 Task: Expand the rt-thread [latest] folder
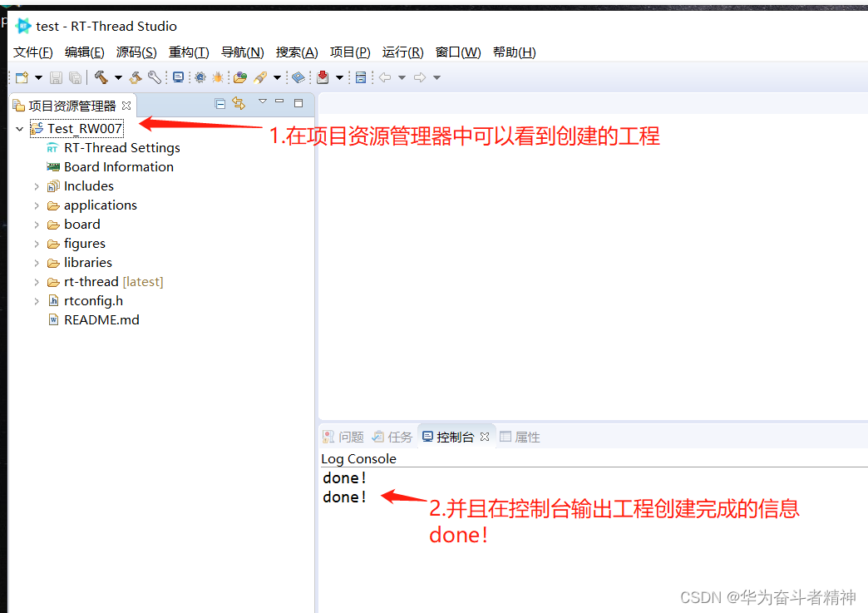[x=37, y=283]
